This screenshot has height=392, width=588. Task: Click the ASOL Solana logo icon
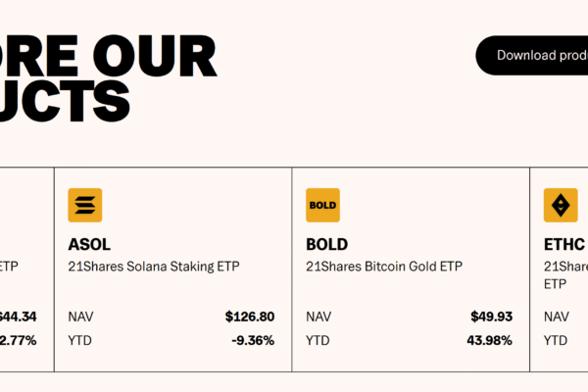click(x=85, y=205)
